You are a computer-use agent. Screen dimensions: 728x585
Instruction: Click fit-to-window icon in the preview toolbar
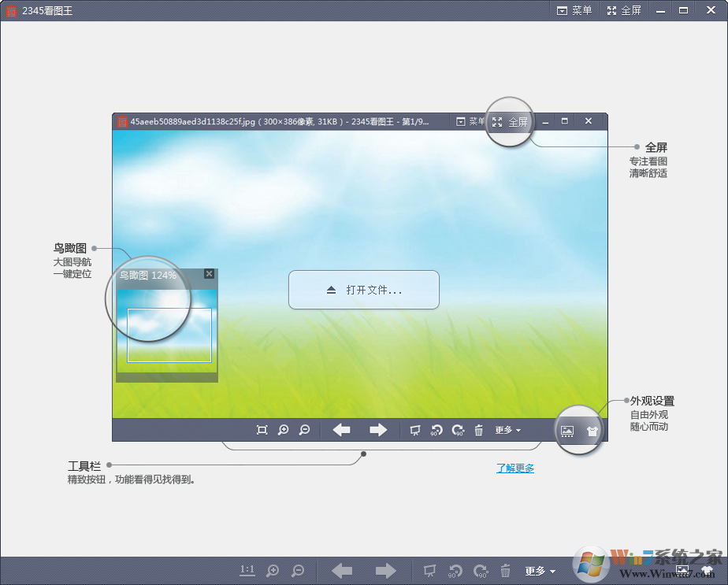tap(262, 430)
